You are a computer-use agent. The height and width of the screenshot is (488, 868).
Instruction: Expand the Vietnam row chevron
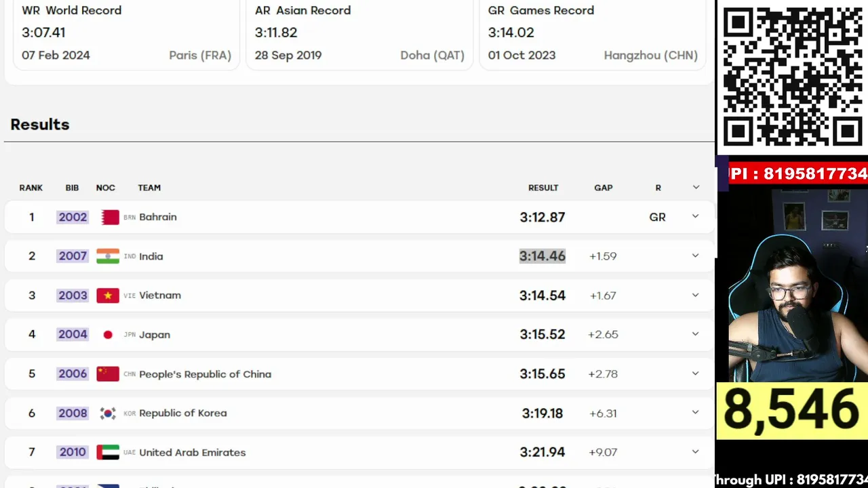click(695, 295)
